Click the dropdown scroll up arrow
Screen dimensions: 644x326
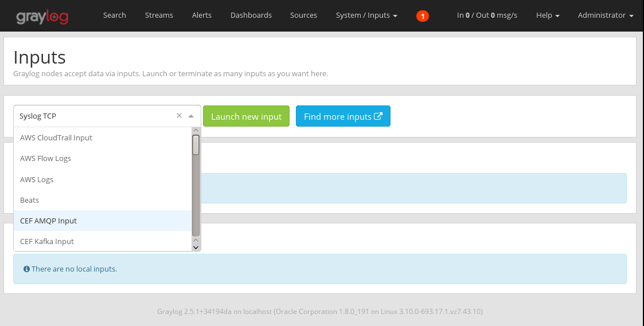tap(196, 131)
